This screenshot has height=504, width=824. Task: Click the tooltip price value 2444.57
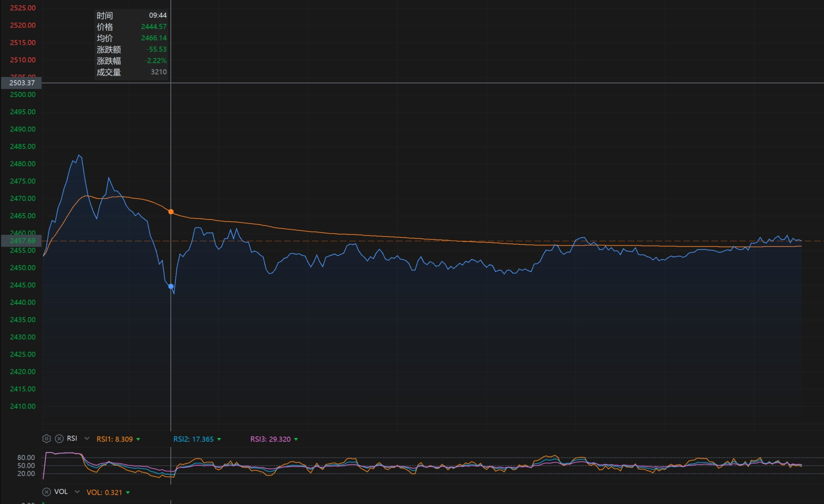click(x=154, y=27)
